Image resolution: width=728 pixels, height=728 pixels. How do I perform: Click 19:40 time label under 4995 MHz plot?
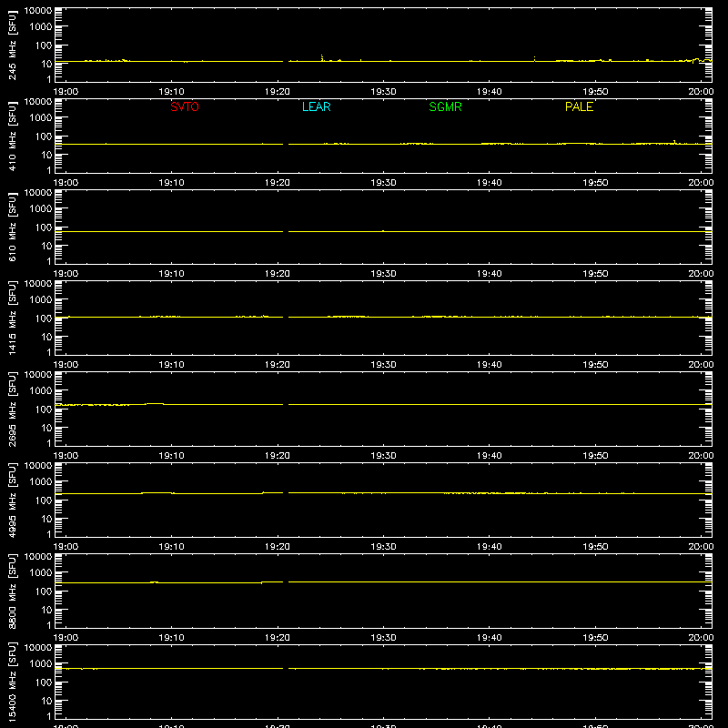tap(490, 547)
